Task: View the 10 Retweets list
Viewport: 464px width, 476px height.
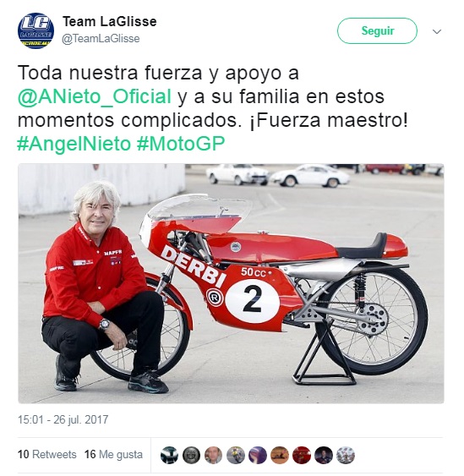Action: (x=47, y=455)
